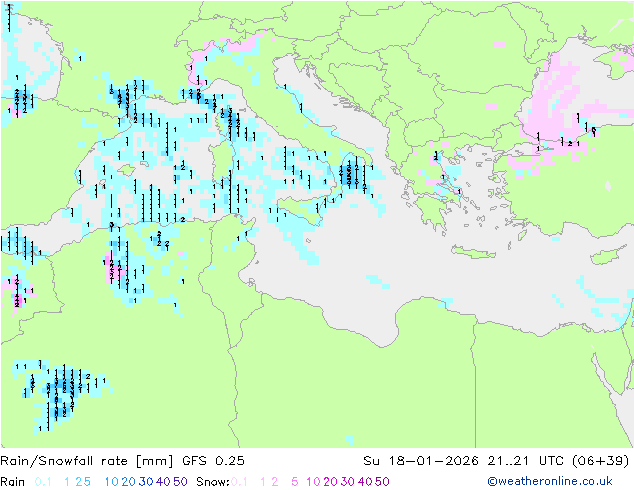The image size is (634, 490).
Task: Click the snow legend 50 value
Action: (x=382, y=482)
